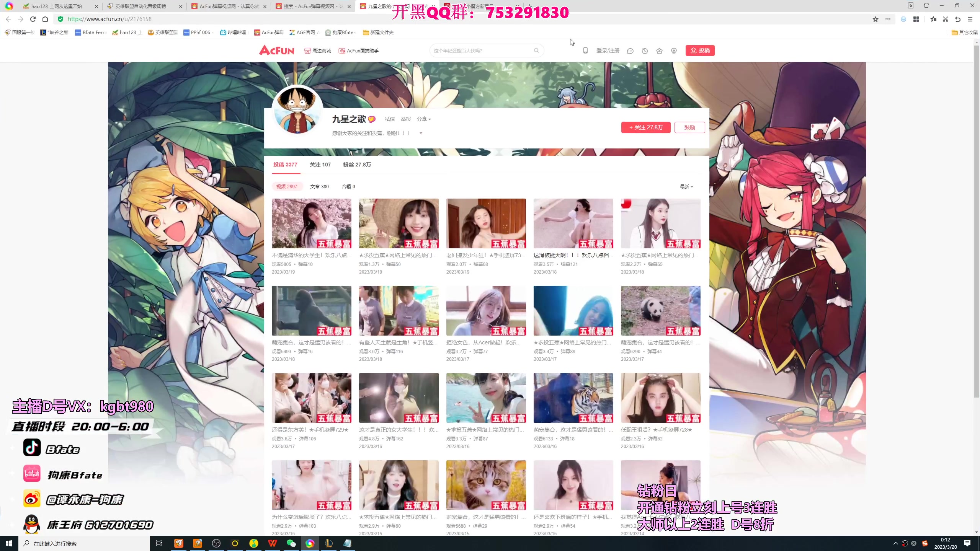
Task: Open the 最新 sort dropdown
Action: (686, 187)
